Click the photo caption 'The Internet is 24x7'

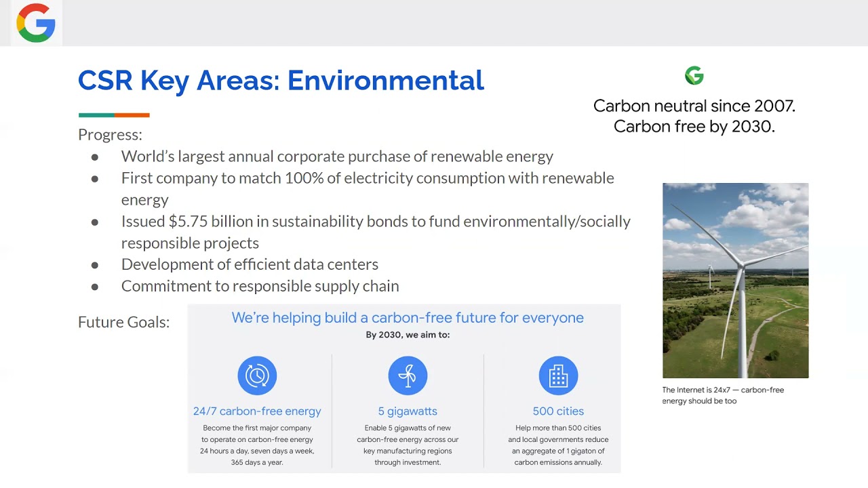pyautogui.click(x=723, y=396)
